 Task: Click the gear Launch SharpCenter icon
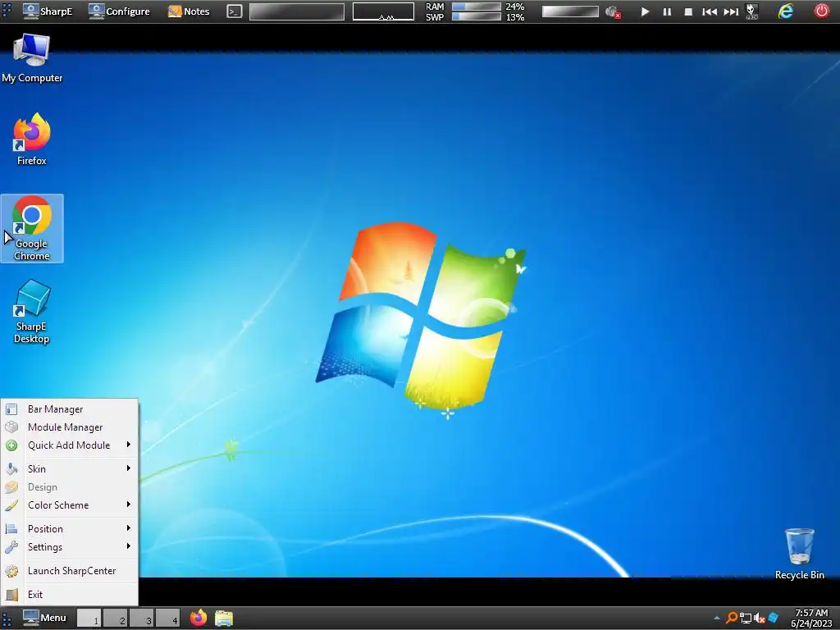[11, 571]
